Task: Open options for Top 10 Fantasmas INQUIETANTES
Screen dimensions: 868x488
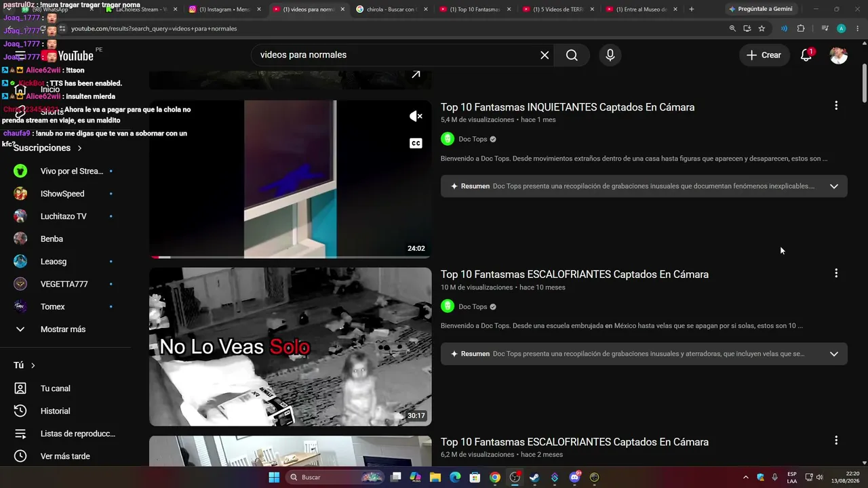Action: click(x=836, y=106)
